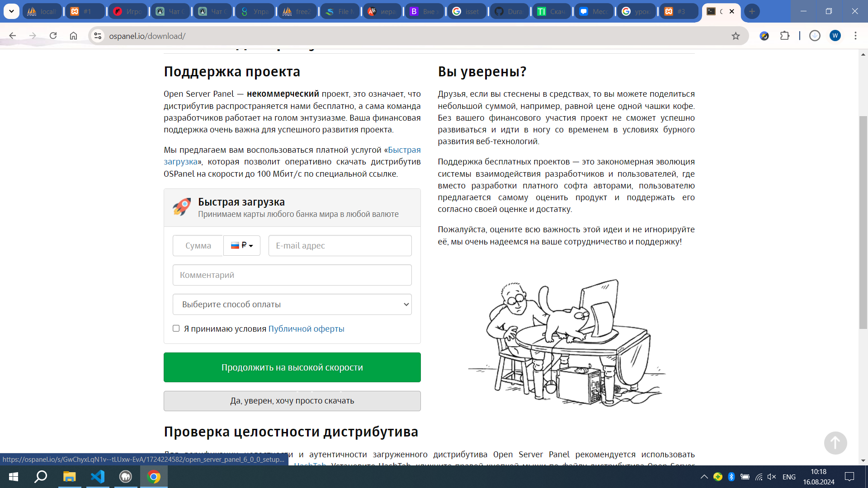Open the Выберите способ оплаты dropdown
Screen dimensions: 868x488
pos(292,305)
